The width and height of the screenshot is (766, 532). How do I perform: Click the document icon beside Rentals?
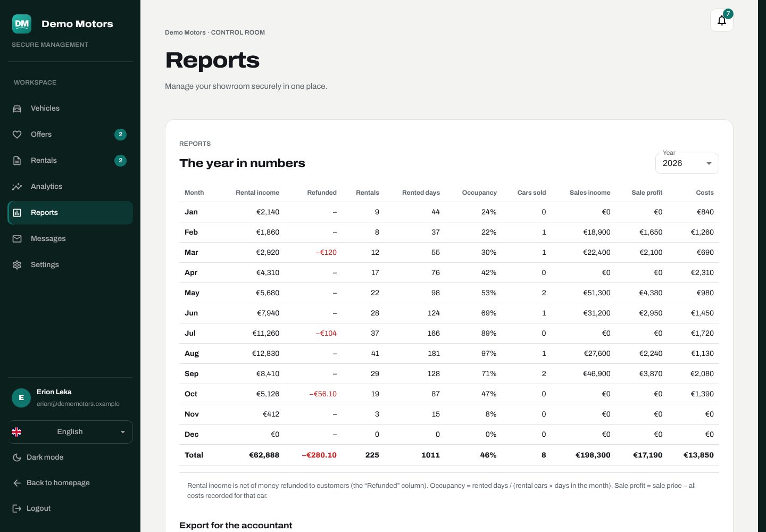pos(17,161)
